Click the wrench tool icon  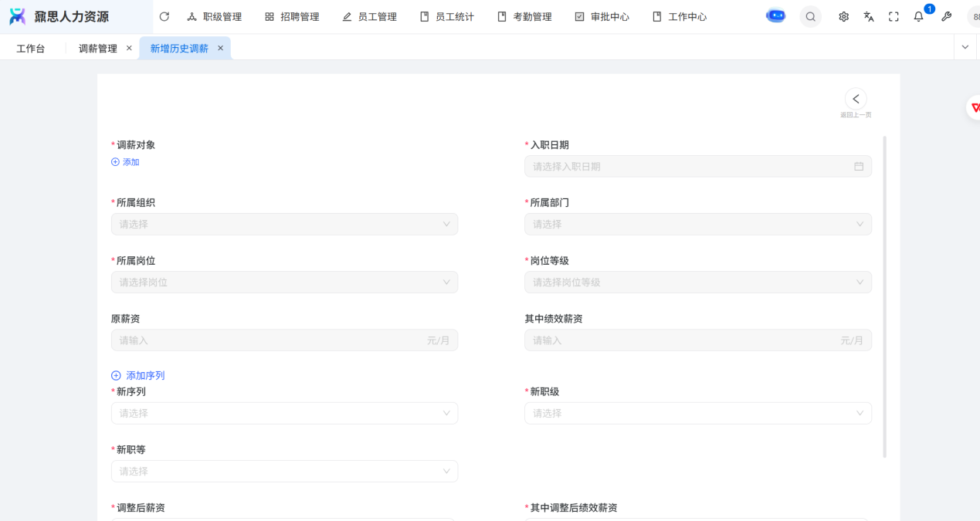point(946,17)
